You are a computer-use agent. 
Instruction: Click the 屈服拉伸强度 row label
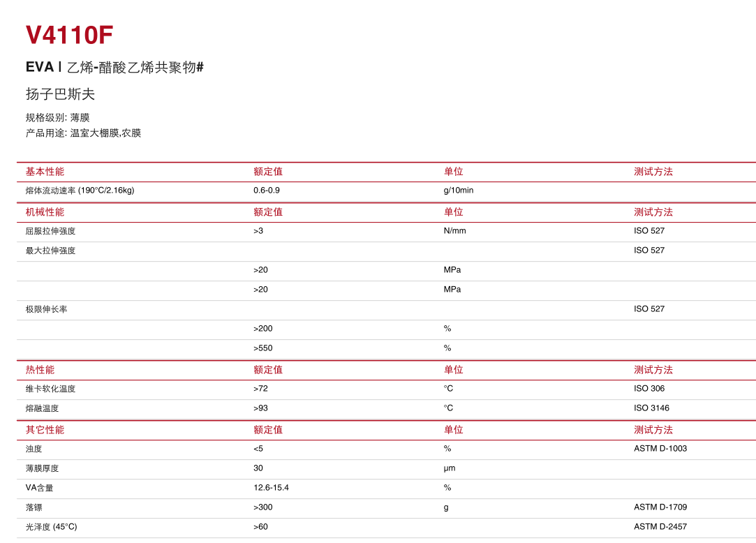click(x=50, y=231)
